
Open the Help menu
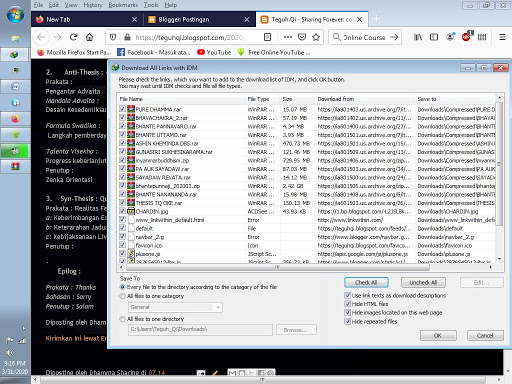pos(171,5)
